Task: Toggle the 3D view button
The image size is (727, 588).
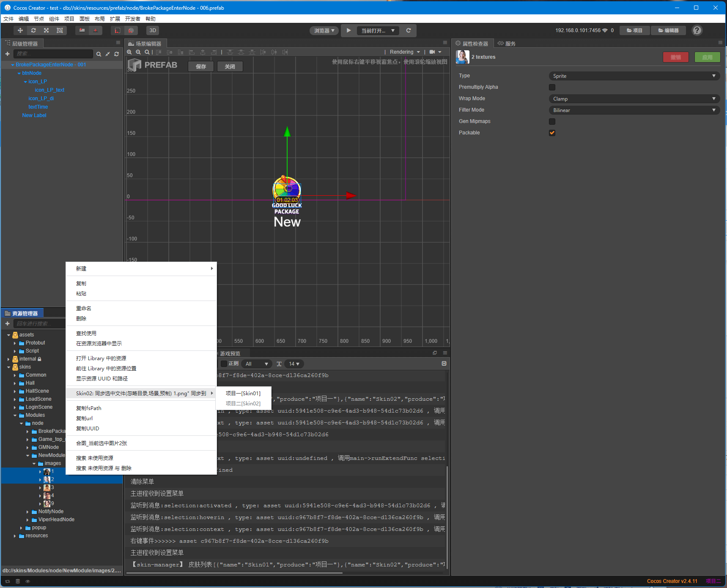Action: click(x=153, y=30)
